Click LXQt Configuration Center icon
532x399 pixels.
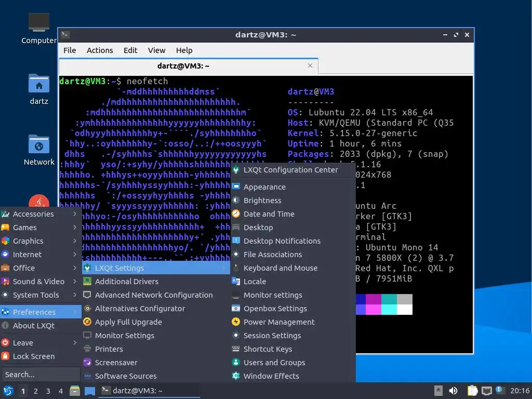click(x=236, y=170)
